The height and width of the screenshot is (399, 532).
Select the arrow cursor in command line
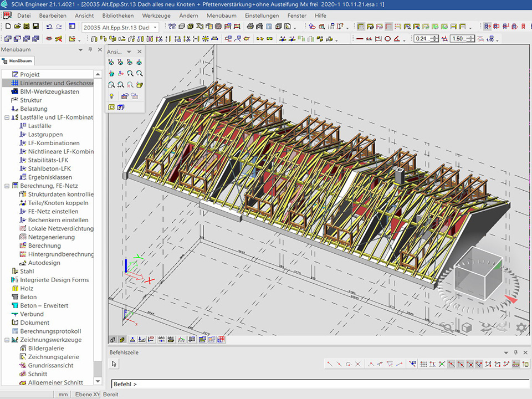[114, 364]
